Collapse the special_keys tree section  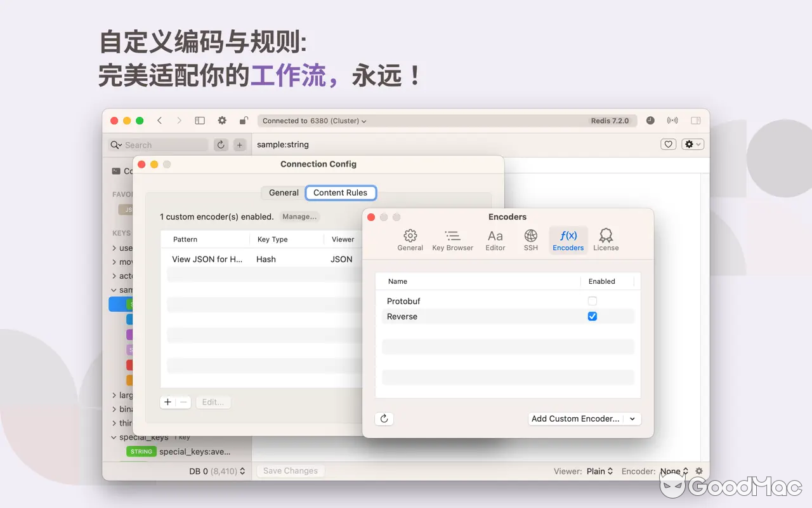(x=114, y=437)
